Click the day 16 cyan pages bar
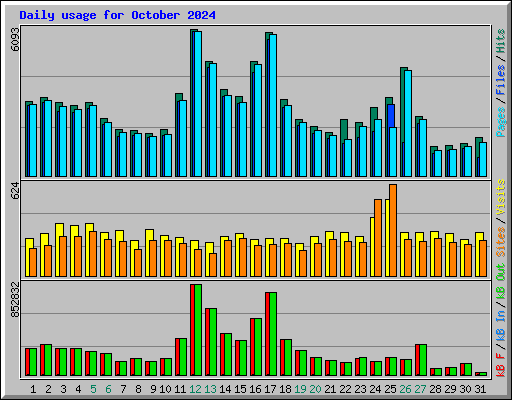 pos(258,120)
